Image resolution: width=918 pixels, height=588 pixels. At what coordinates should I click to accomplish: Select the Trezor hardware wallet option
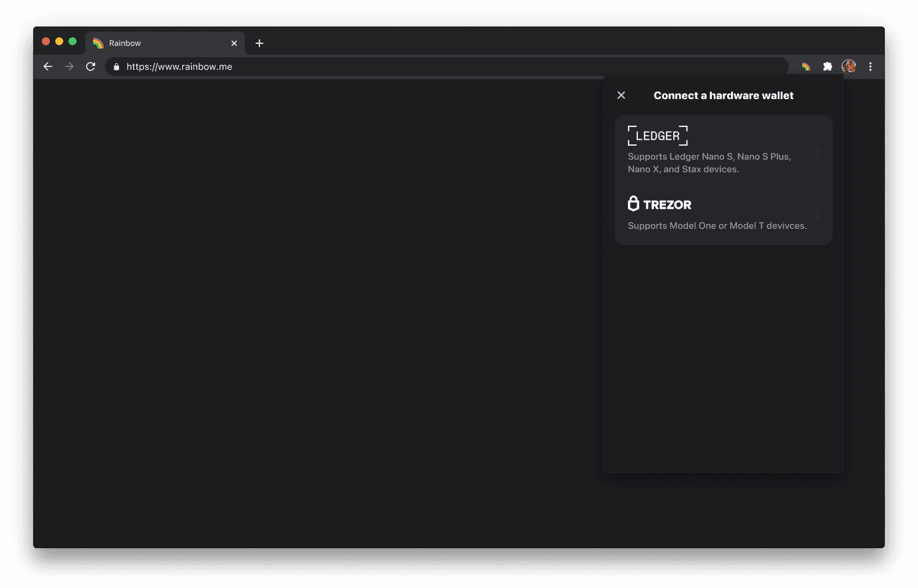pos(724,214)
